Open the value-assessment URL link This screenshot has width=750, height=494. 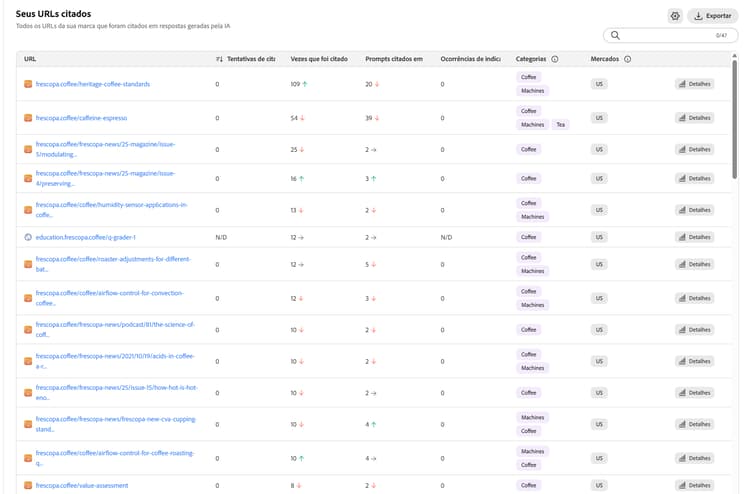coord(82,485)
